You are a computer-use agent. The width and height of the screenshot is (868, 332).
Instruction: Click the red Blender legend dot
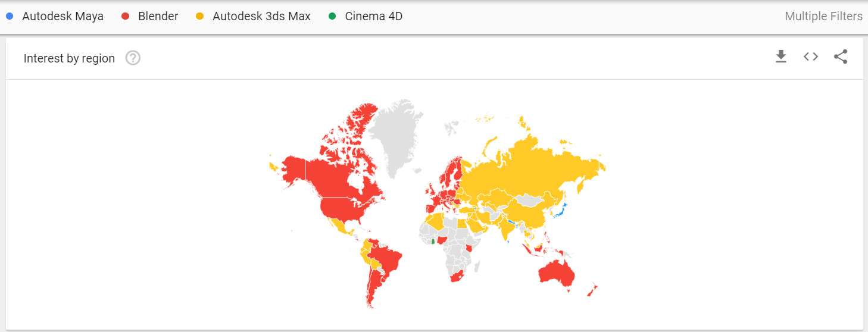126,17
